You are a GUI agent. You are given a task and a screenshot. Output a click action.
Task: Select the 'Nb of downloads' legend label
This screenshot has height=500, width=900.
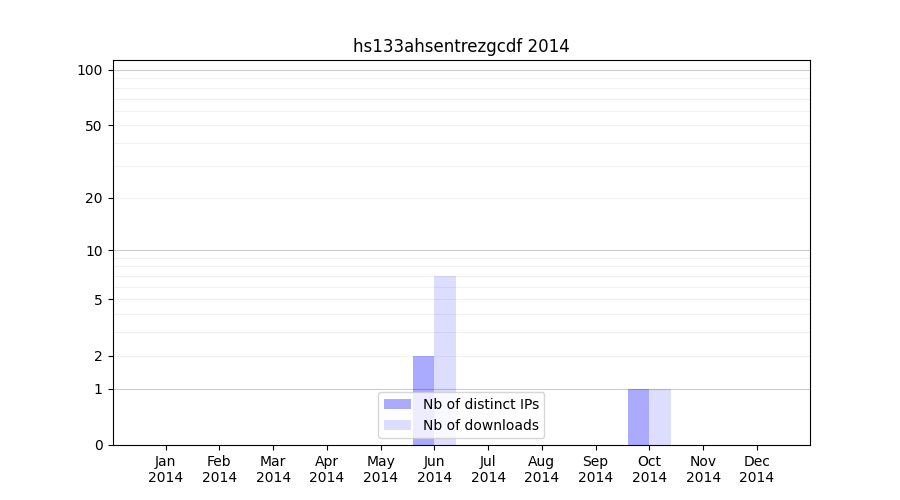(481, 425)
